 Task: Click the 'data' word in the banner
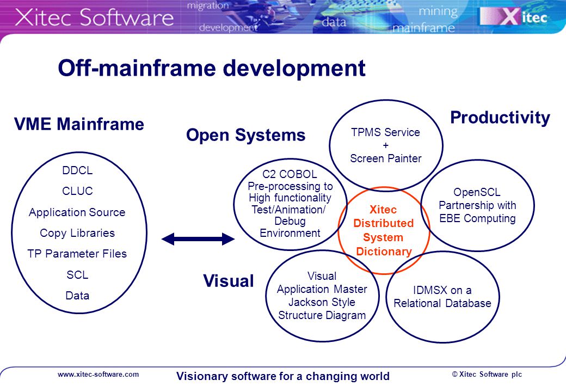(334, 22)
